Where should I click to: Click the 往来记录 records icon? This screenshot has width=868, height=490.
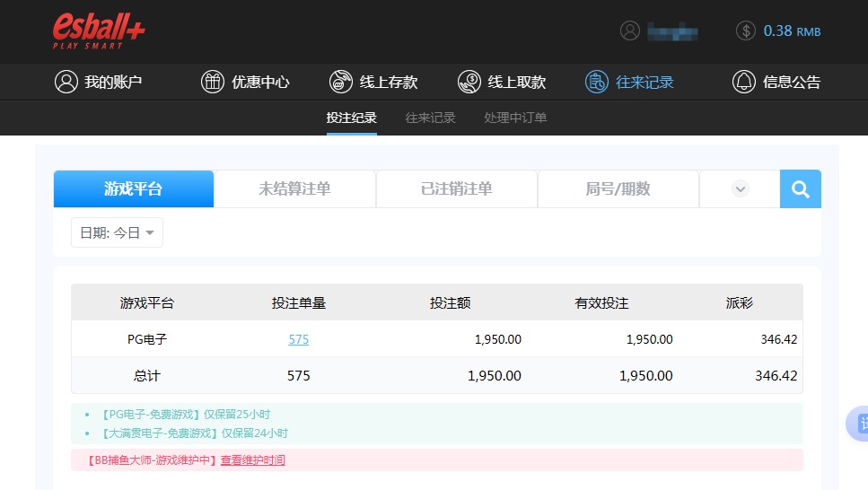pyautogui.click(x=597, y=82)
